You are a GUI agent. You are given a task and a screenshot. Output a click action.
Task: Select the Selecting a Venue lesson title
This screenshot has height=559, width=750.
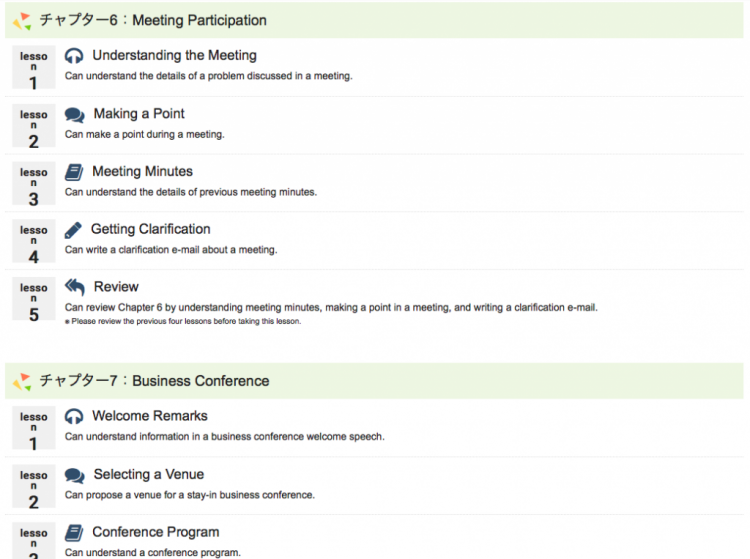149,474
